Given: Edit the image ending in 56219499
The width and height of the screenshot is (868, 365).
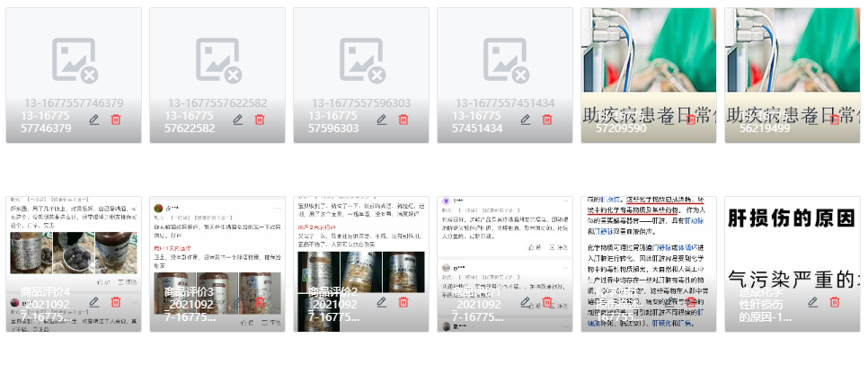Looking at the screenshot, I should [812, 119].
